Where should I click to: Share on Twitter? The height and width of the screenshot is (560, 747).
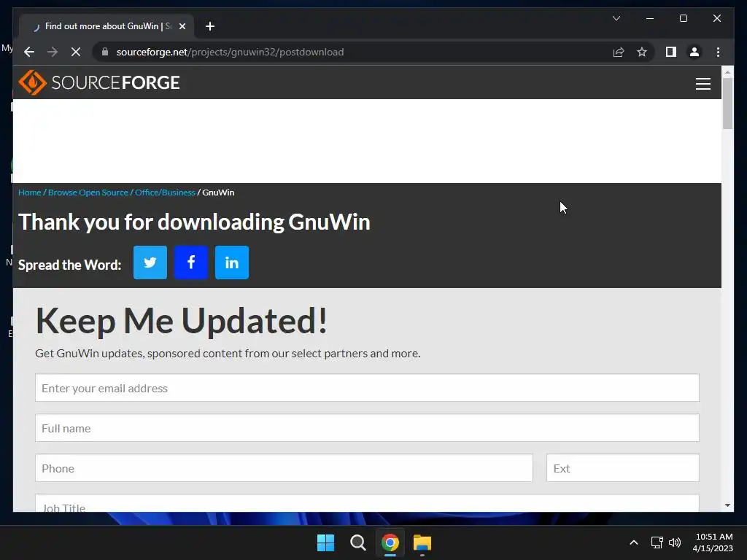click(150, 262)
